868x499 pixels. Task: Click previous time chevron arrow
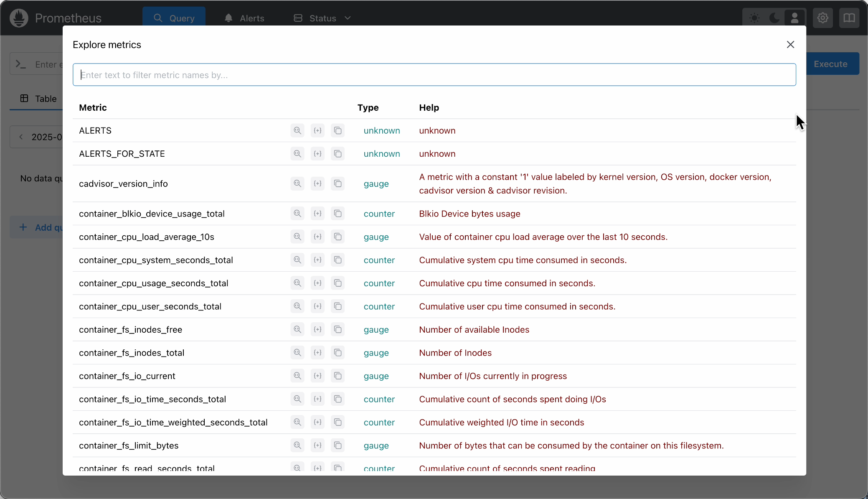(x=21, y=137)
